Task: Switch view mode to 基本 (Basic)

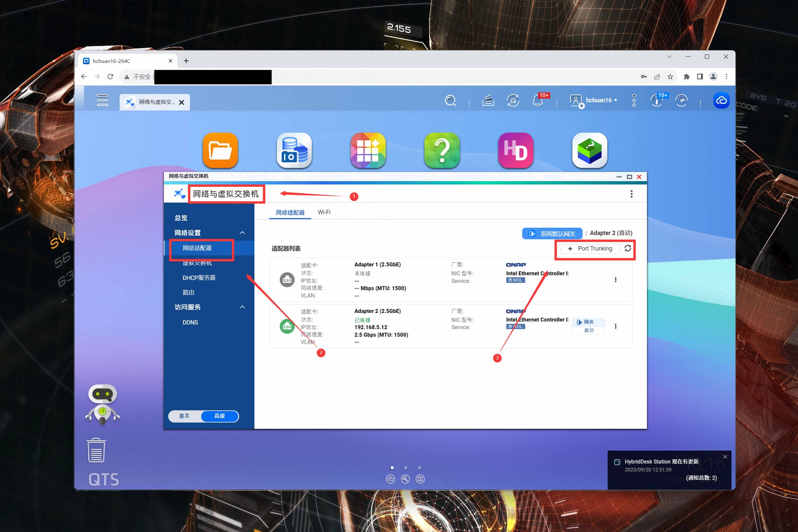Action: (184, 416)
